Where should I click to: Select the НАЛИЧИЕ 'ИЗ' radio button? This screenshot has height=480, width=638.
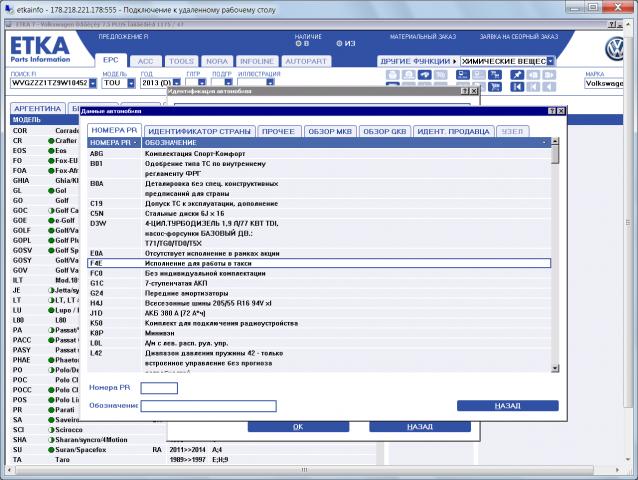[339, 44]
